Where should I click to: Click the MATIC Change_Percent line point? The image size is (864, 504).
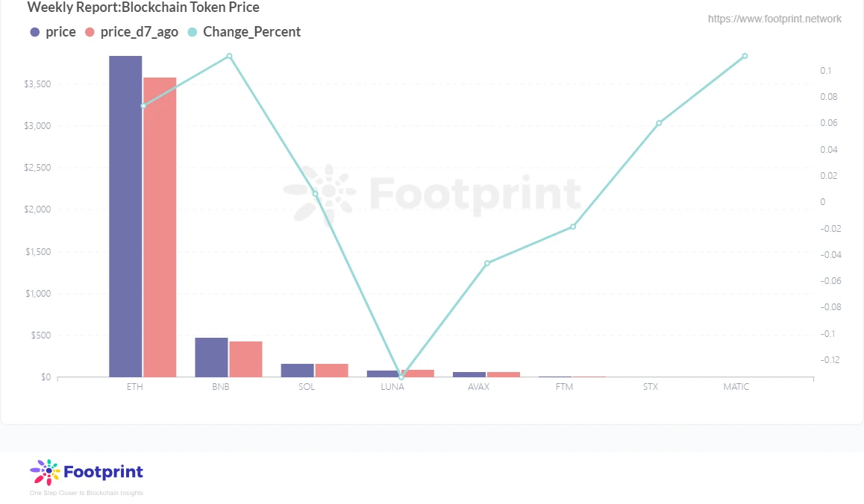[x=745, y=56]
